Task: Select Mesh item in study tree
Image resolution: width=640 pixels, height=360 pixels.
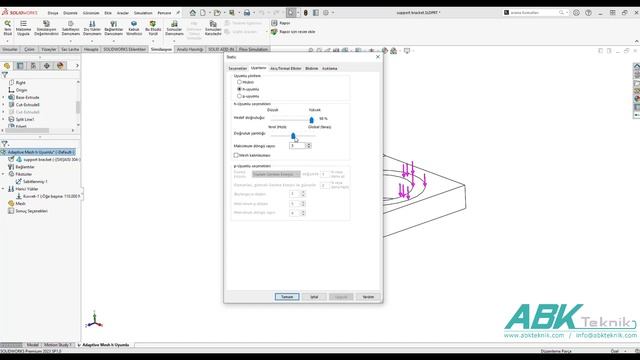Action: (20, 204)
